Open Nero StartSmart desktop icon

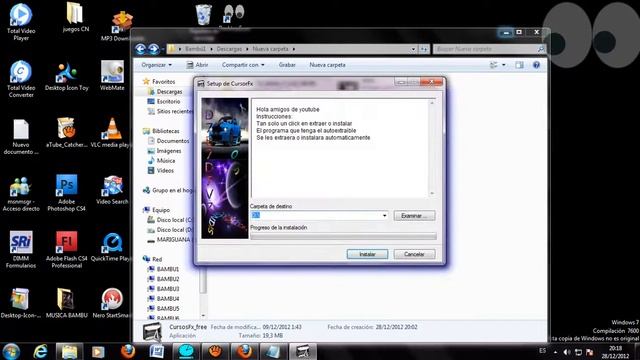point(112,303)
